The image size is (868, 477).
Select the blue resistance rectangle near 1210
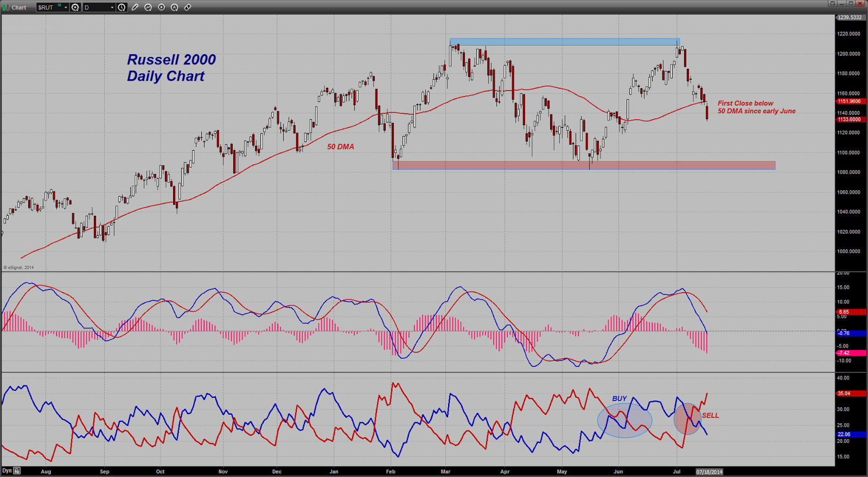point(565,42)
